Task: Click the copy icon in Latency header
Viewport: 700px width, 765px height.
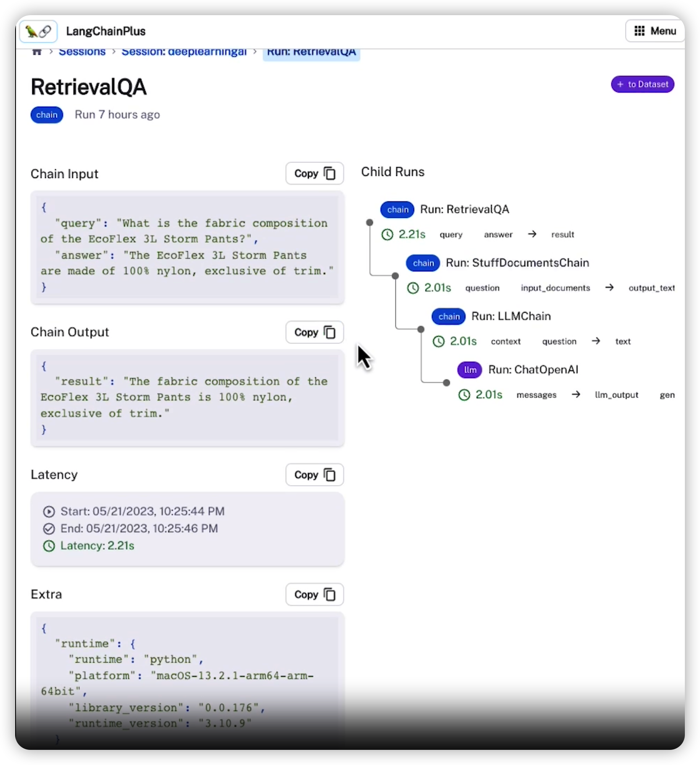Action: point(330,475)
